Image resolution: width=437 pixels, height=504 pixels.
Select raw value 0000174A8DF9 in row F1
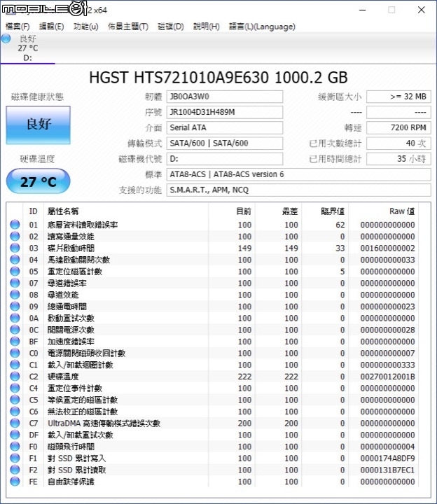387,458
